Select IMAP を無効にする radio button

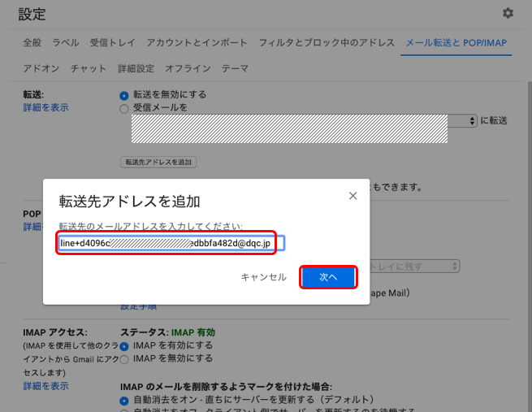tap(124, 359)
